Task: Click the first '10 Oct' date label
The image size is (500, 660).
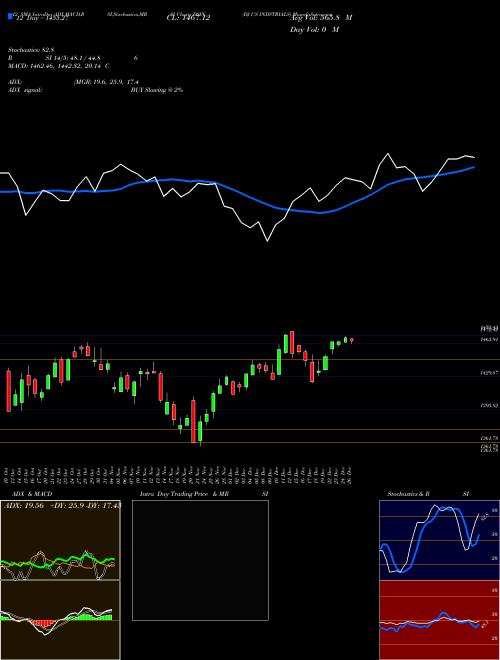Action: [7, 474]
